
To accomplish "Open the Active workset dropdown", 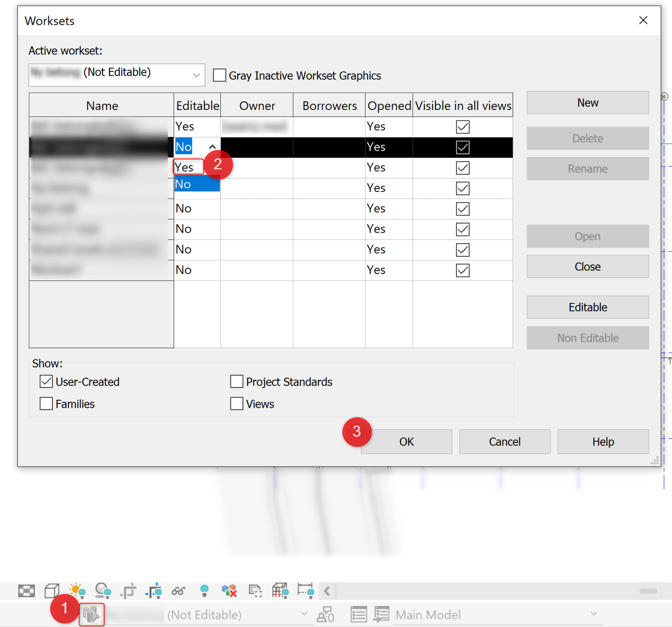I will click(x=196, y=75).
